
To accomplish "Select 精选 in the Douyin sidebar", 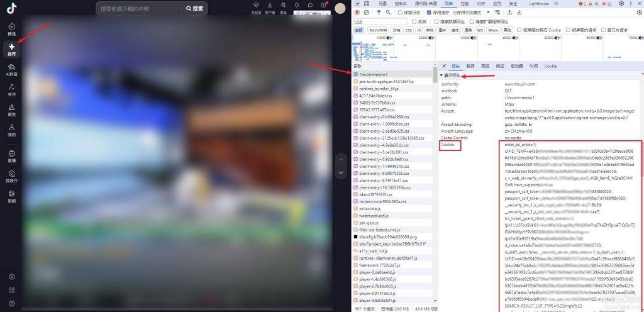I will coord(11,29).
